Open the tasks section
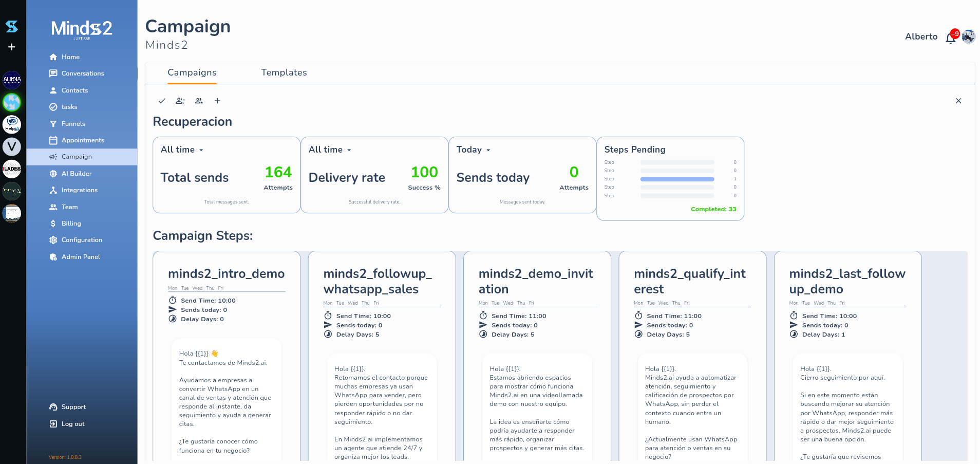 (x=82, y=107)
